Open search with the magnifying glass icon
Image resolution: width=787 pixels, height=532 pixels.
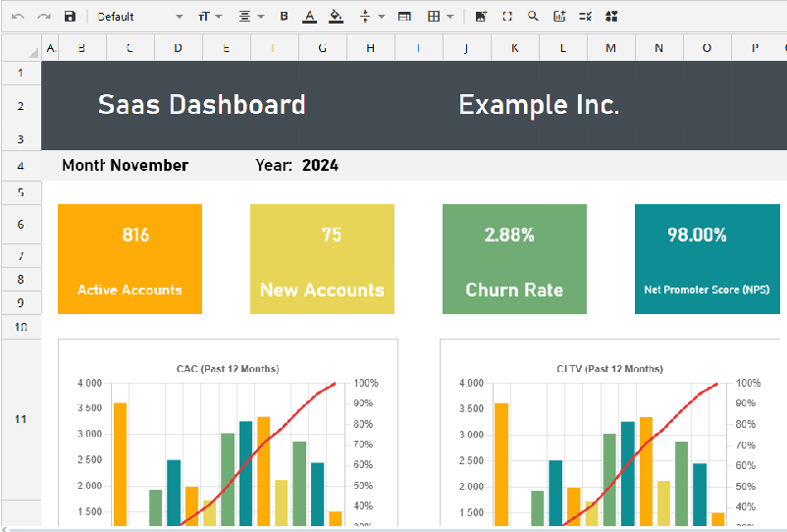533,17
